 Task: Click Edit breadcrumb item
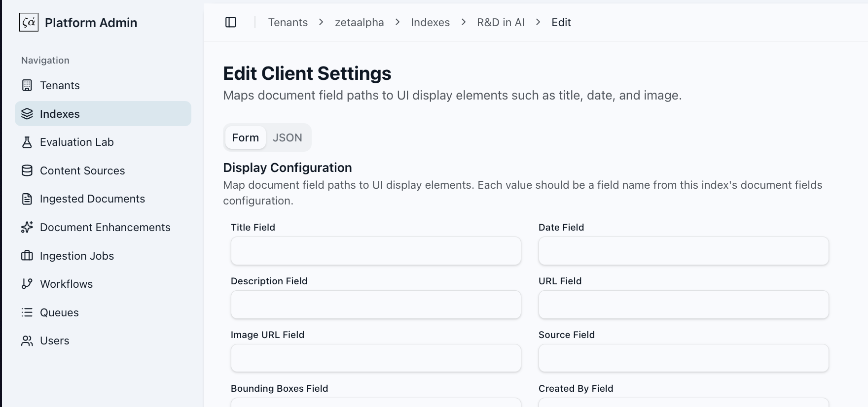(x=561, y=22)
